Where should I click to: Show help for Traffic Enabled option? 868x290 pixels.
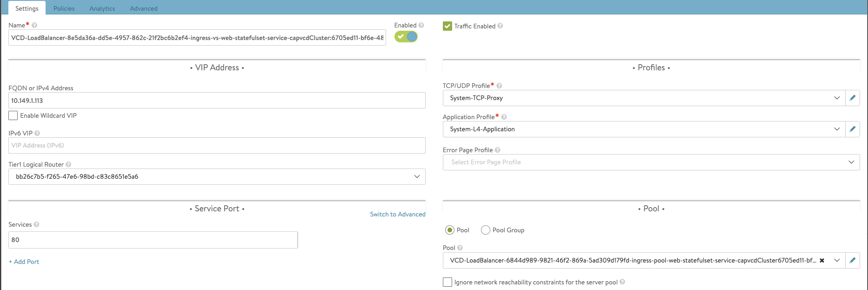[500, 26]
